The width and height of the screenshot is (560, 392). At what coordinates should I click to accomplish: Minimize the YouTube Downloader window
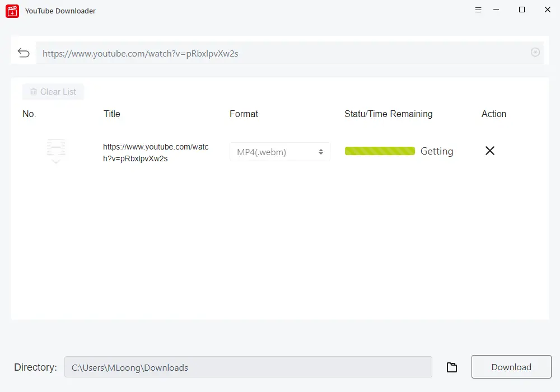(x=496, y=10)
